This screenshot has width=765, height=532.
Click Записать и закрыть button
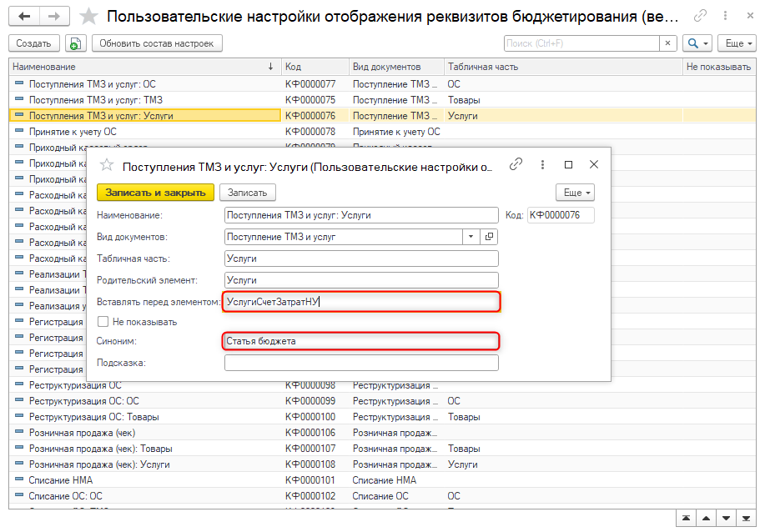155,193
